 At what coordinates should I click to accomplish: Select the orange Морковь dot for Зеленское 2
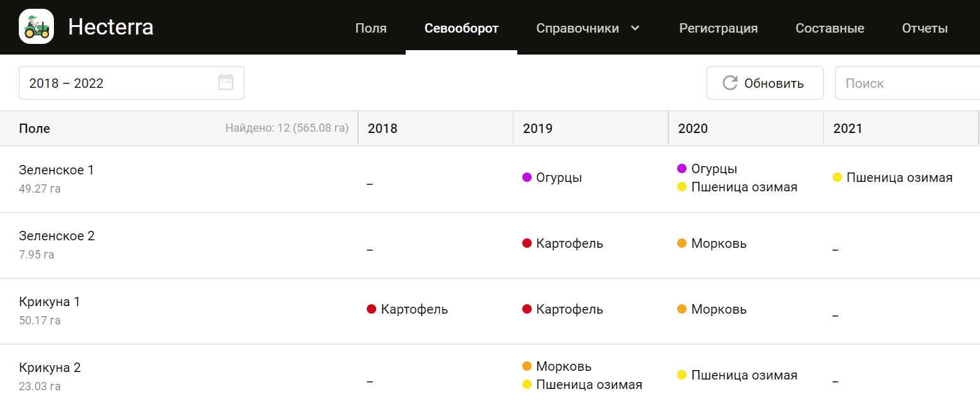click(x=681, y=243)
